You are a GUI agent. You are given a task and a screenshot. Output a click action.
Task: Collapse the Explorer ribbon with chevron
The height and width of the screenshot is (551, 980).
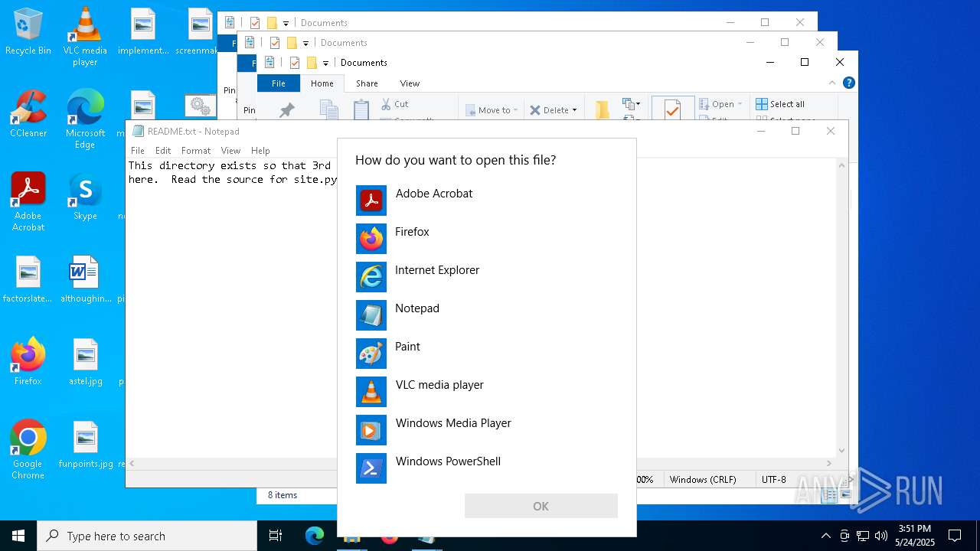tap(832, 83)
